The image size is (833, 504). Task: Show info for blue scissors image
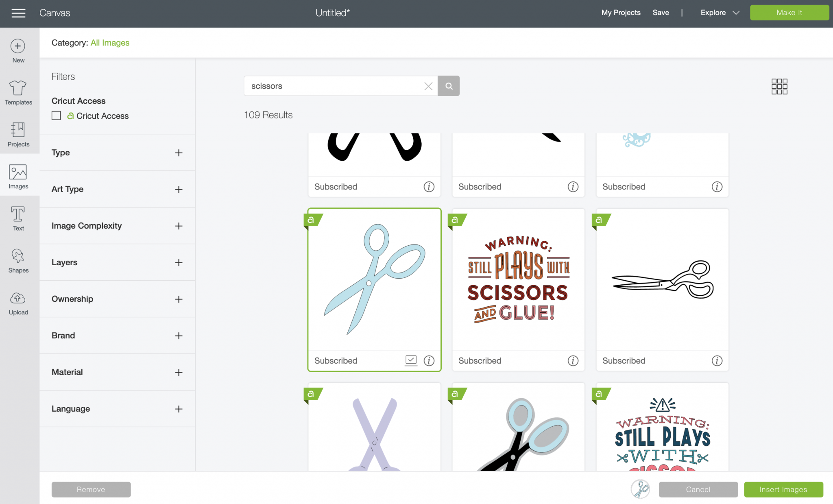pyautogui.click(x=429, y=361)
